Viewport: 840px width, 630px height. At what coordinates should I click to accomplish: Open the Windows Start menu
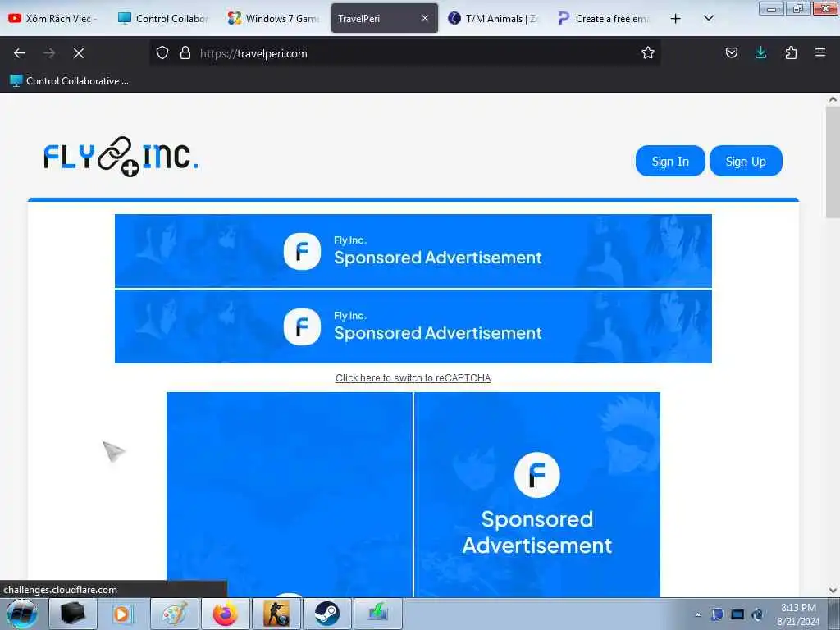tap(22, 614)
